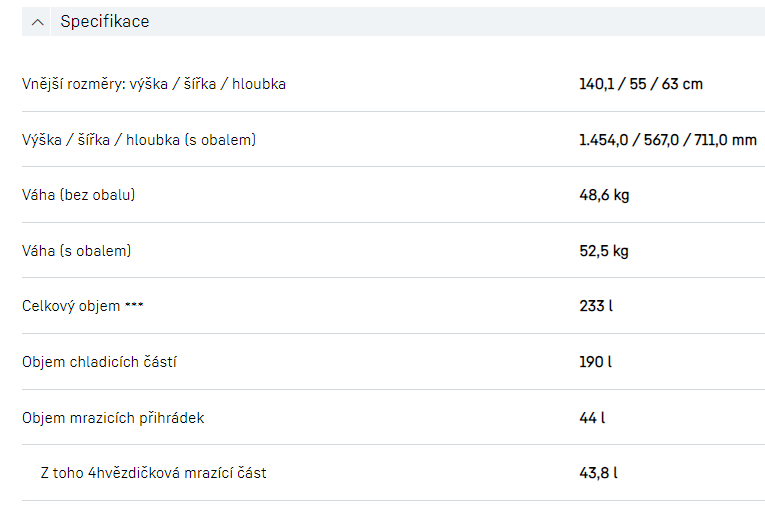Select the Vnější rozměry row label
The image size is (765, 512).
point(154,84)
